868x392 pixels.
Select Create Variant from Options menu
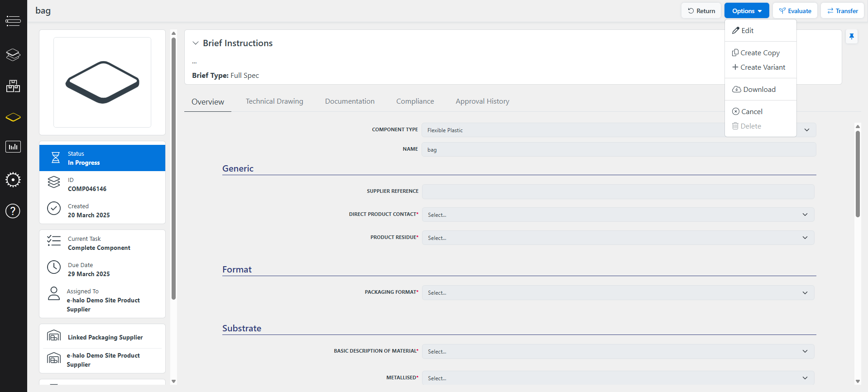coord(761,67)
